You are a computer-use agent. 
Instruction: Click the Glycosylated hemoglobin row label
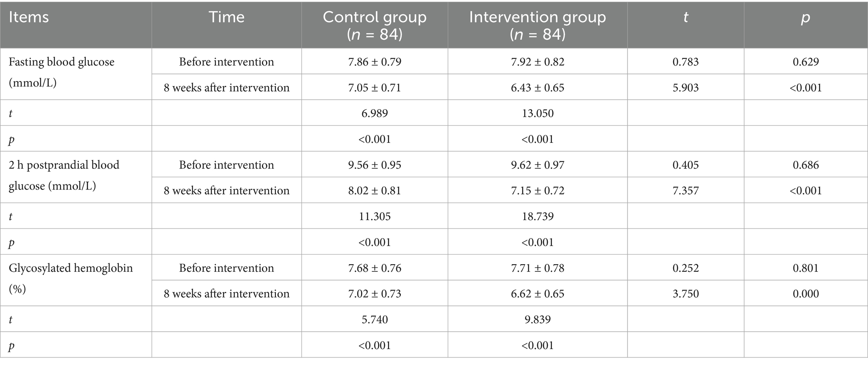(71, 278)
